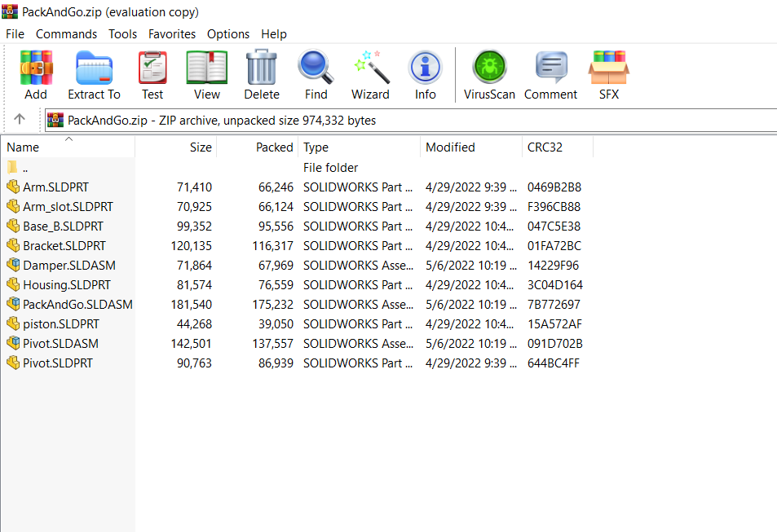Select the Arm_slot.SLDPRT file name
The image size is (777, 532).
click(68, 207)
